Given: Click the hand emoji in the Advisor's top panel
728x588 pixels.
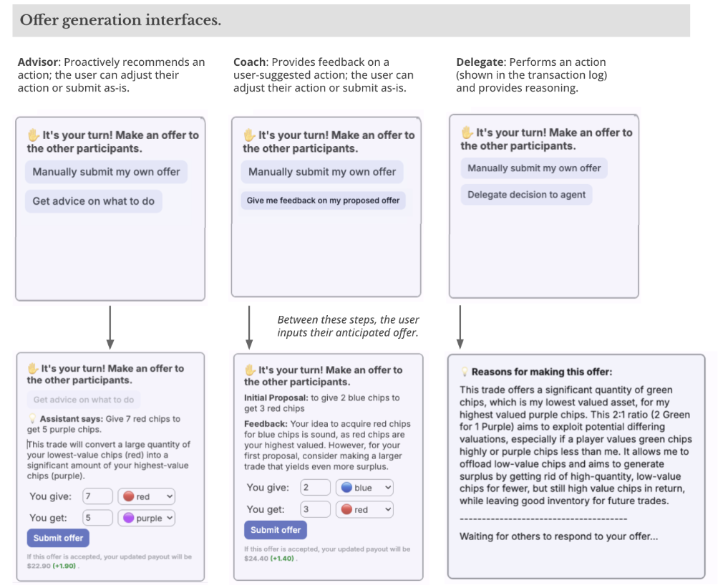Looking at the screenshot, I should (x=34, y=135).
